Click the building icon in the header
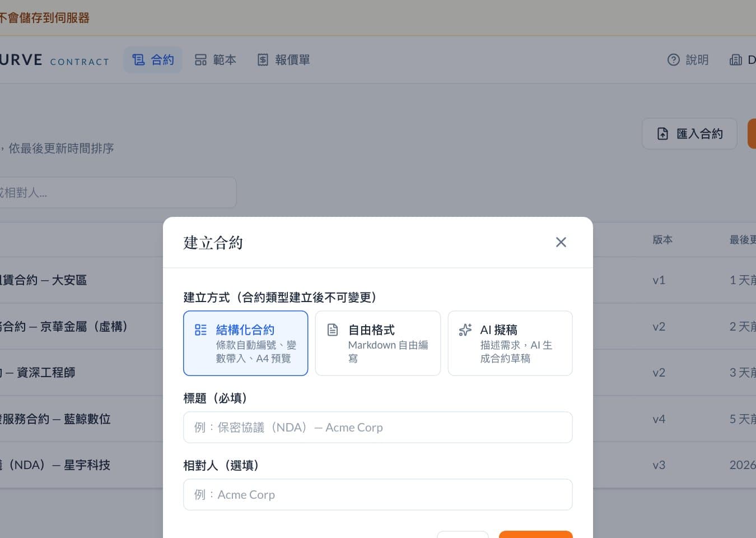The width and height of the screenshot is (756, 538). coord(736,59)
